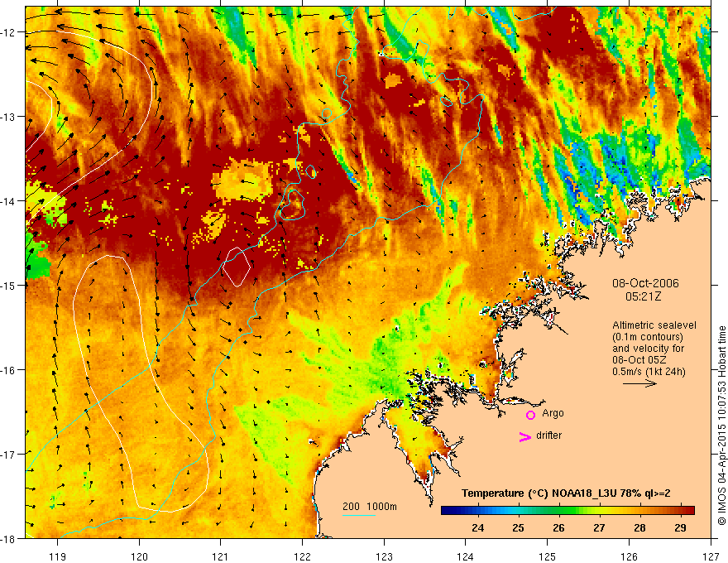Click the colorbar value 27
The width and height of the screenshot is (728, 563).
click(x=600, y=527)
